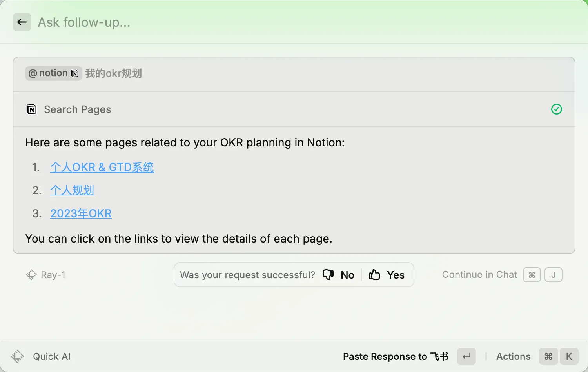
Task: Select No for request feedback
Action: (347, 275)
